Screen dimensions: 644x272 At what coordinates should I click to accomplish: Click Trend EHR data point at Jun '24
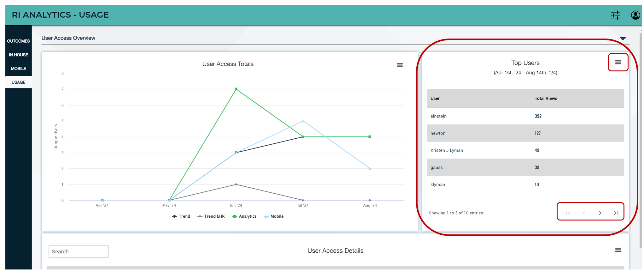[236, 184]
